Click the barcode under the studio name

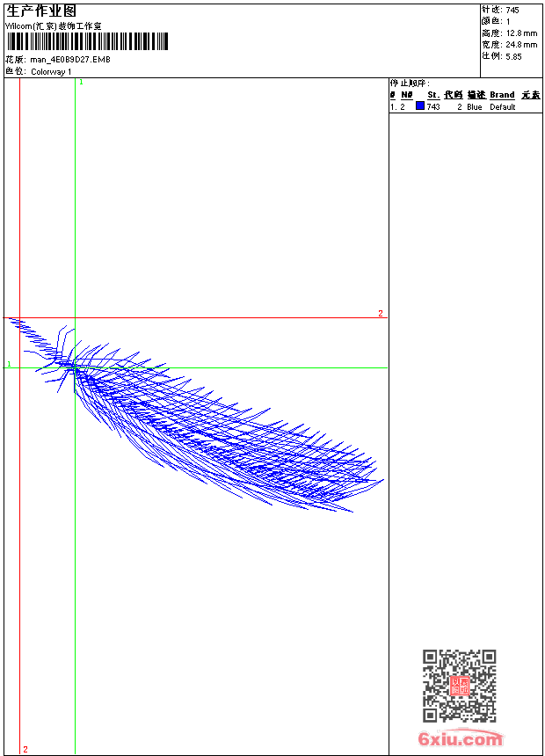pyautogui.click(x=88, y=41)
